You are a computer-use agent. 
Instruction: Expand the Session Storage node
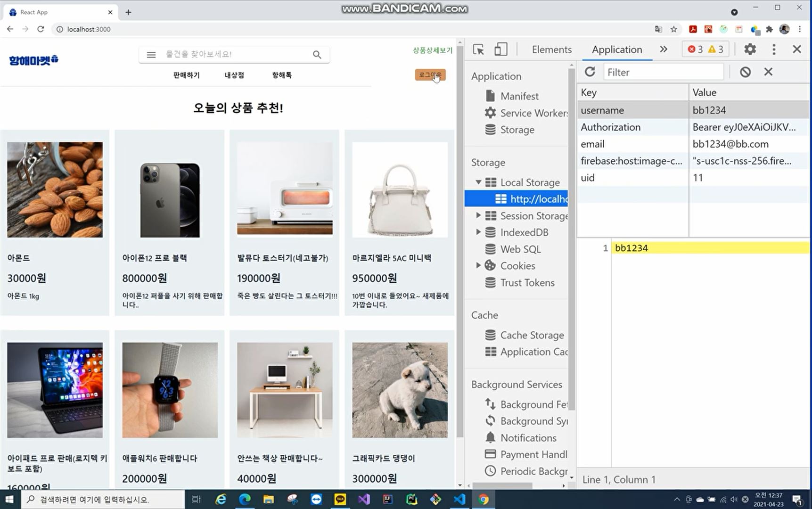[478, 215]
